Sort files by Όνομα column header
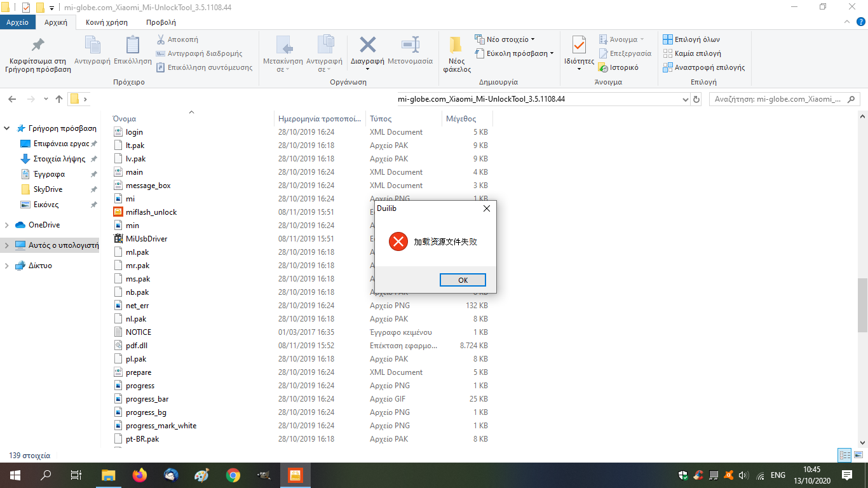868x488 pixels. tap(125, 119)
